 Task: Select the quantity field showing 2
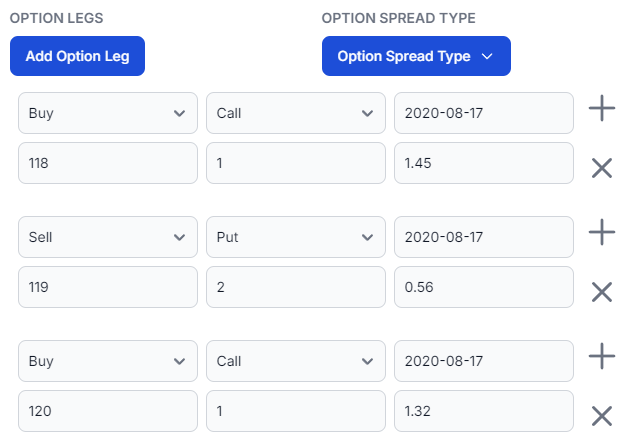click(x=296, y=287)
